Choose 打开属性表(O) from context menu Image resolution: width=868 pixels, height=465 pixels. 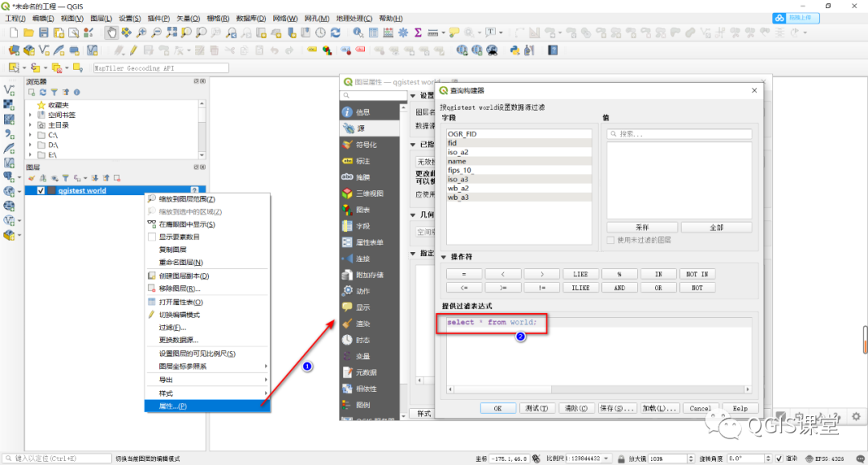tap(207, 302)
